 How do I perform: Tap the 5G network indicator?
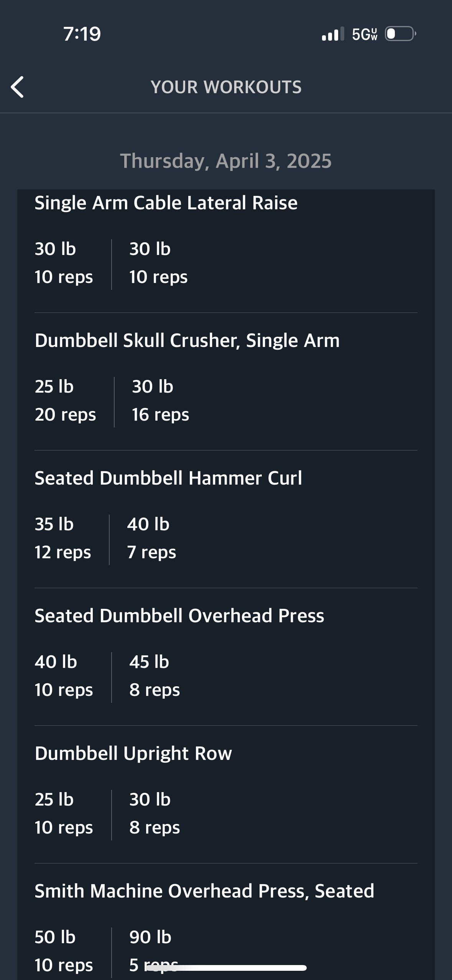(365, 34)
